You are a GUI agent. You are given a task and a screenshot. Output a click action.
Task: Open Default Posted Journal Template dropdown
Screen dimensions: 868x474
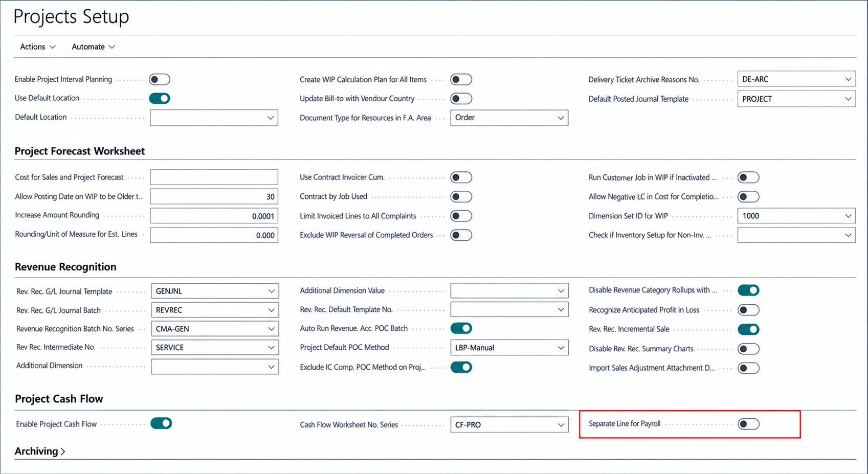tap(796, 99)
